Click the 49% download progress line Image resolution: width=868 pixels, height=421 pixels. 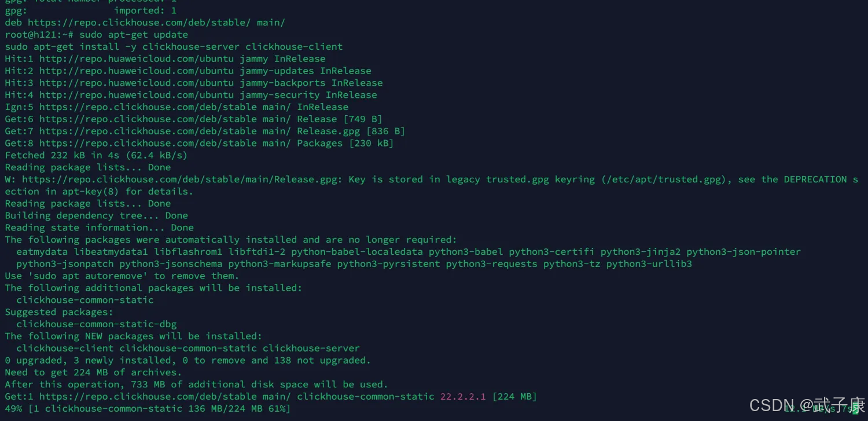(148, 409)
